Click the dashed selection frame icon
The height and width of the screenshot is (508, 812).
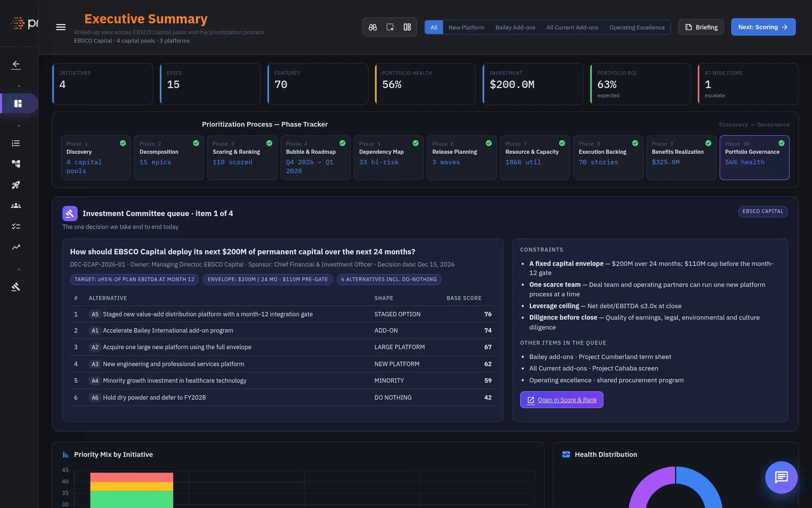pyautogui.click(x=390, y=27)
